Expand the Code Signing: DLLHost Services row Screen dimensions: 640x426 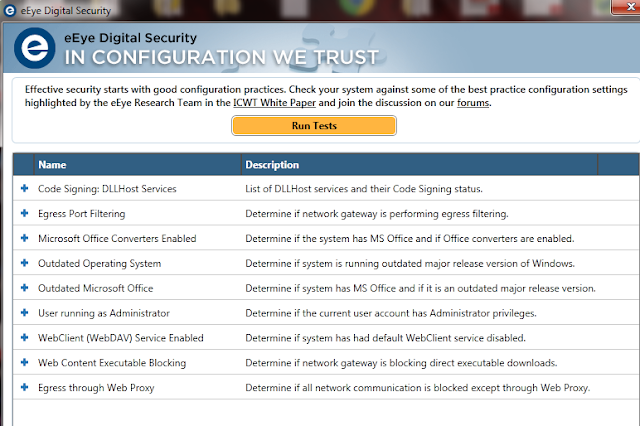(24, 188)
